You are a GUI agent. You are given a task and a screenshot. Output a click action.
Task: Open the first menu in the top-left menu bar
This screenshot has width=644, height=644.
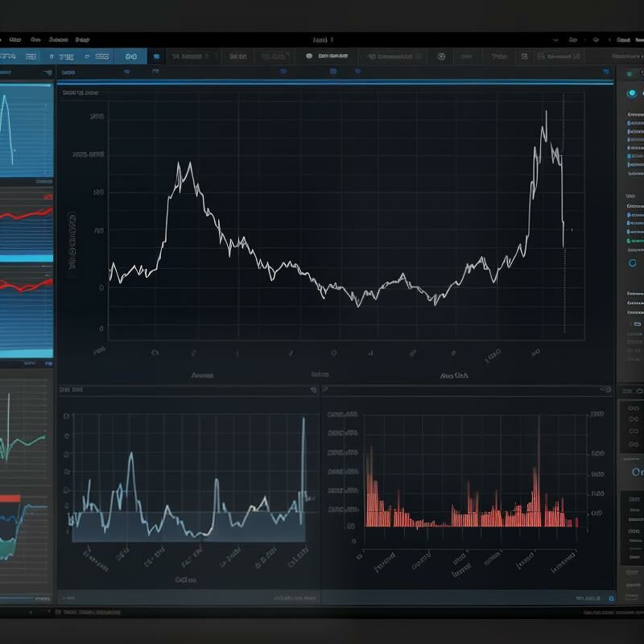pos(14,39)
